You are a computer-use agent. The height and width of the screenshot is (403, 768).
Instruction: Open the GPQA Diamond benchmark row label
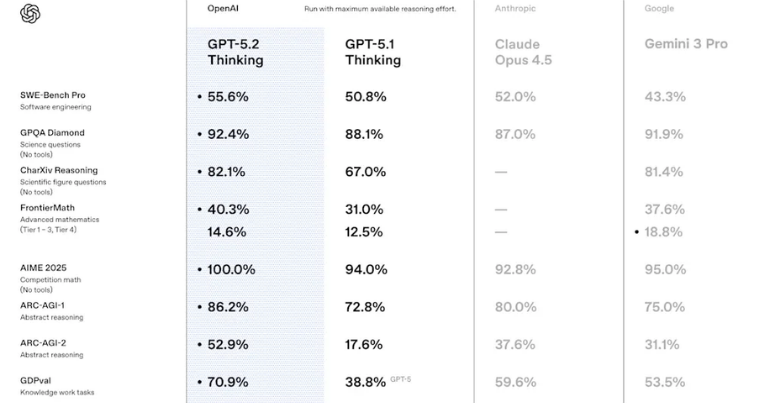point(52,132)
